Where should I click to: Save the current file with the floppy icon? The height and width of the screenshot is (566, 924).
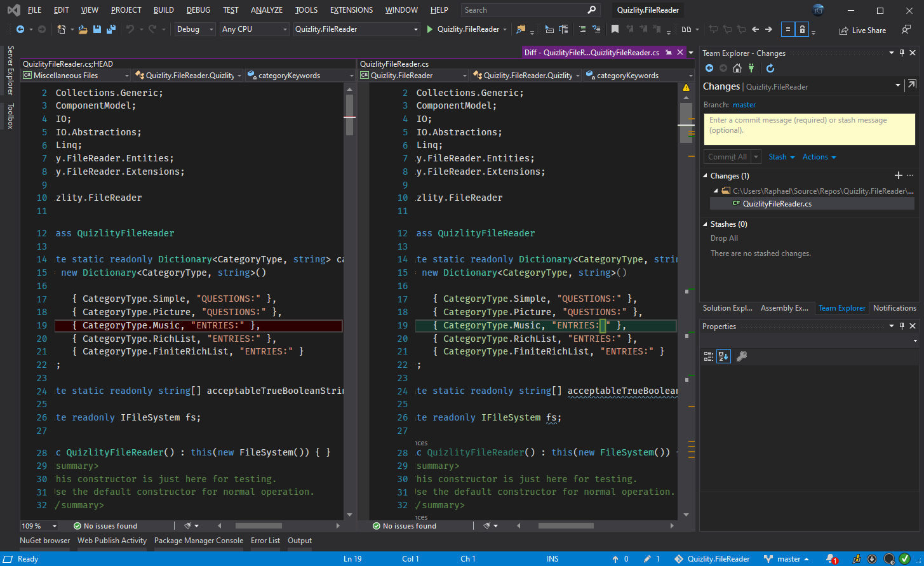tap(97, 29)
